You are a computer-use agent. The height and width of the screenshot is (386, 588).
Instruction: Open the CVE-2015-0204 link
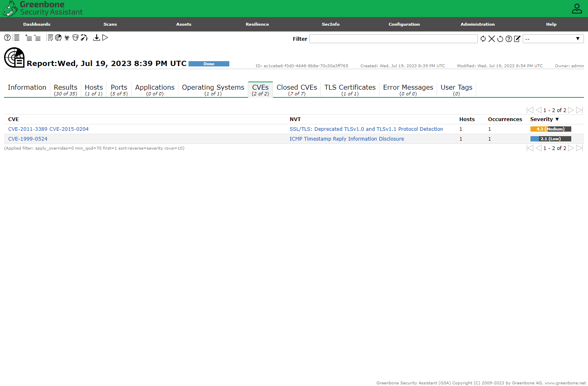(x=69, y=129)
